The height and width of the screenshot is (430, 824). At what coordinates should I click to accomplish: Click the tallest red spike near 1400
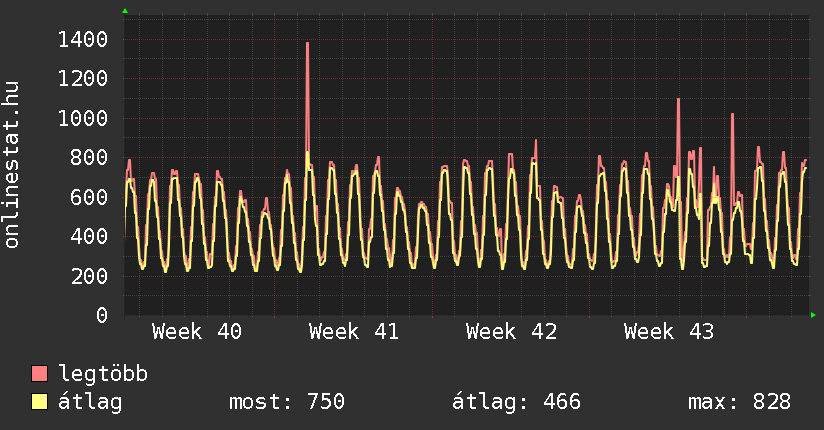click(307, 45)
